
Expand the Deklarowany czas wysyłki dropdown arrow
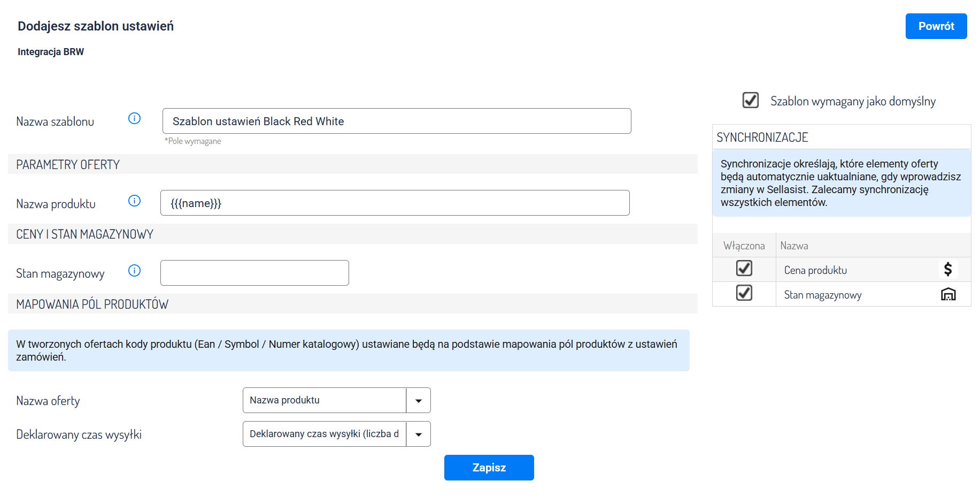tap(418, 434)
